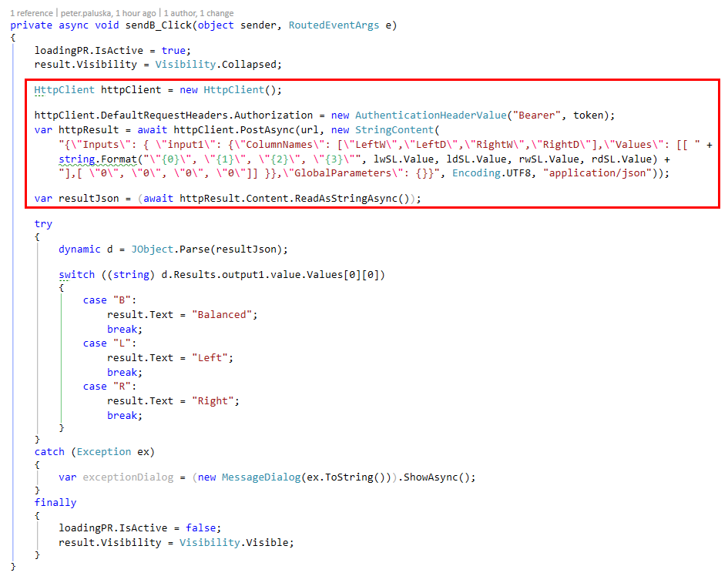
Task: Click the 'switch' keyword
Action: (76, 274)
